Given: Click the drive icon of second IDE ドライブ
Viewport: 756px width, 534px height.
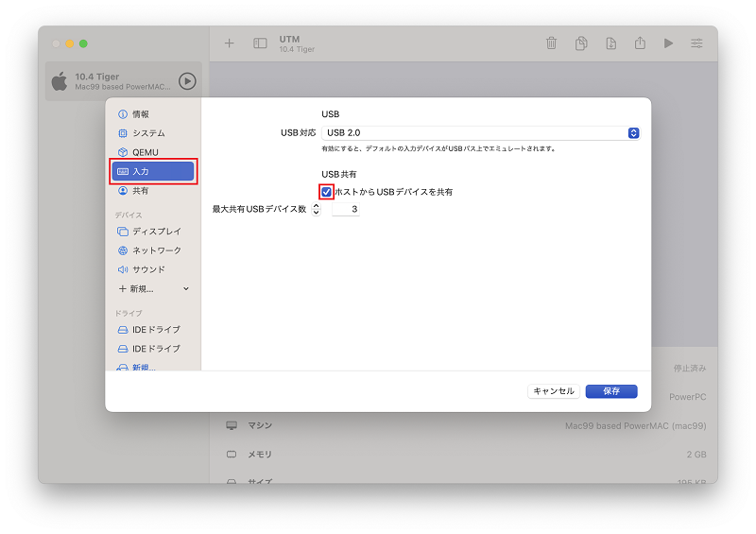Looking at the screenshot, I should point(123,349).
